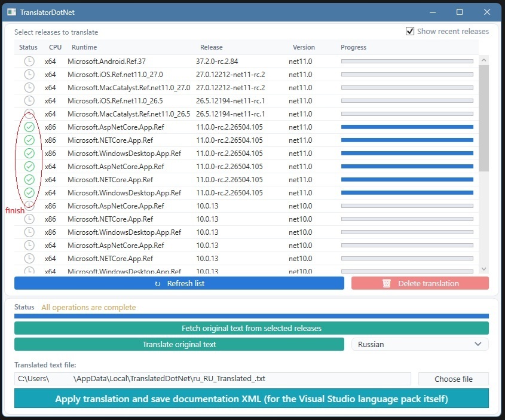505x420 pixels.
Task: Click the Refresh list button
Action: point(179,283)
